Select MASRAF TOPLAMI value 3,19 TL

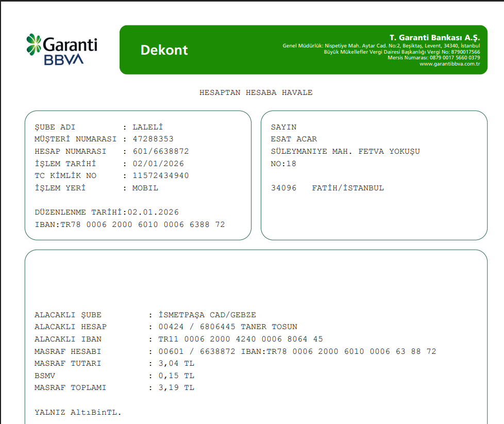176,388
